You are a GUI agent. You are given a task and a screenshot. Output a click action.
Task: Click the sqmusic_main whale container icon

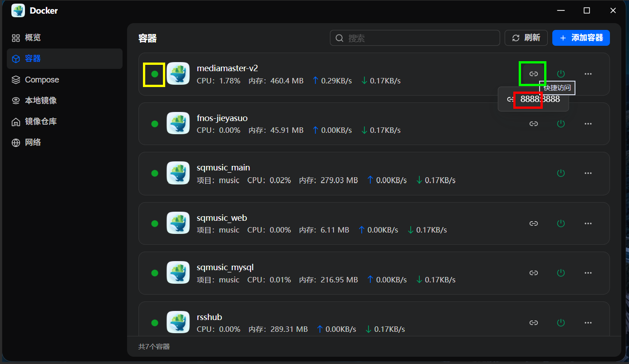[x=178, y=173]
